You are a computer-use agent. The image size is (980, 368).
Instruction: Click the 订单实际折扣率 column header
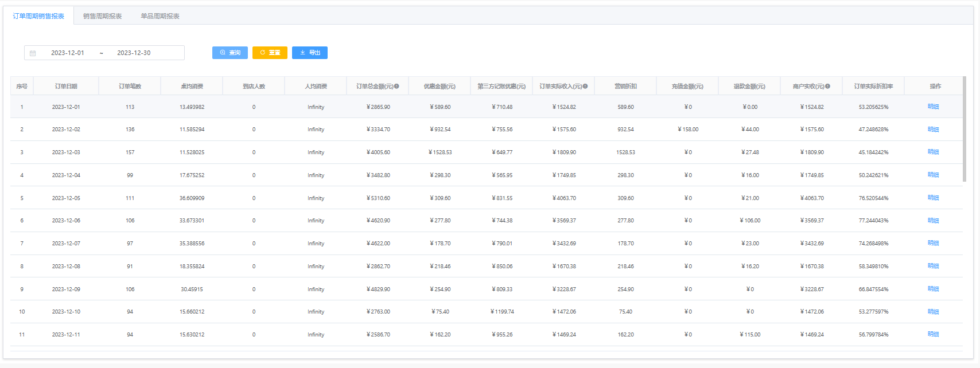pos(873,86)
